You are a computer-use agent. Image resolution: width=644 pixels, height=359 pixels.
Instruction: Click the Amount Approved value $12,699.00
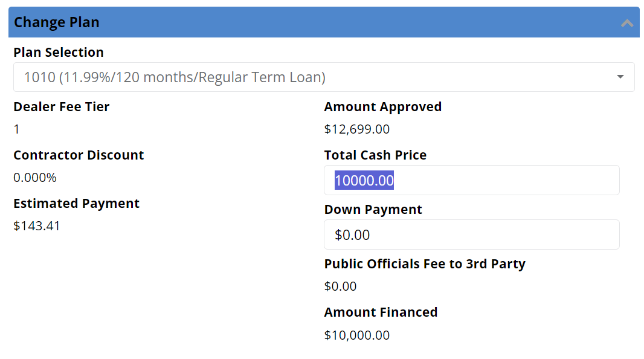pyautogui.click(x=357, y=129)
